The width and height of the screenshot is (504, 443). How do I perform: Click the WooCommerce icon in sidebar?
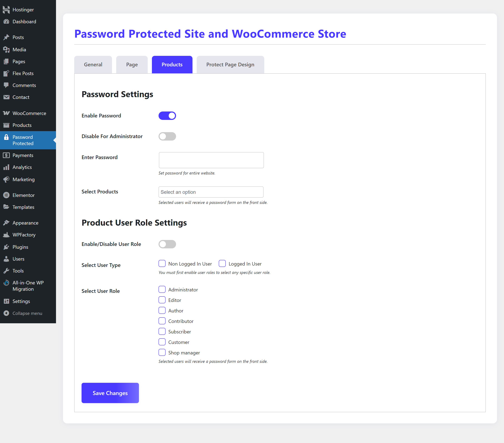point(6,113)
